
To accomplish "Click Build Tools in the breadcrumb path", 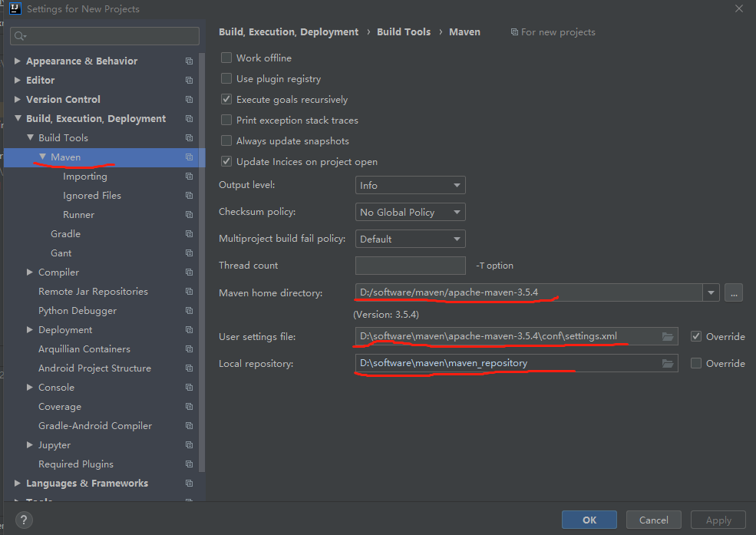I will coord(404,31).
